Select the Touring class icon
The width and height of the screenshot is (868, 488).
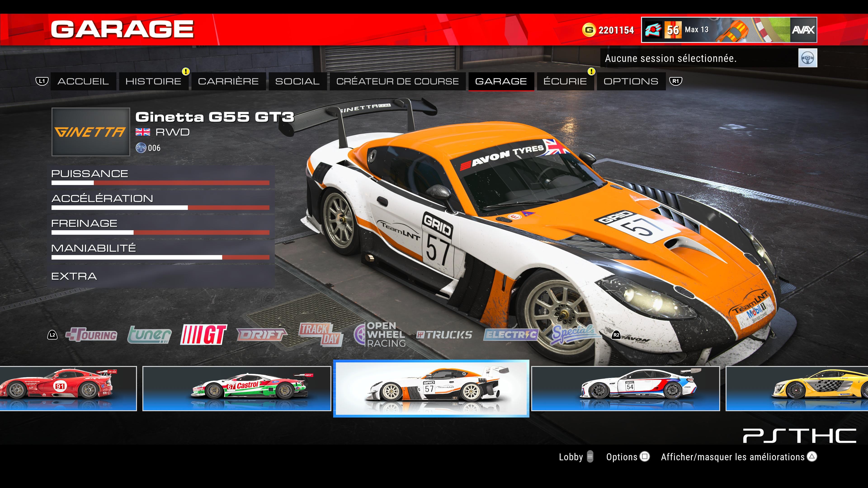[x=92, y=335]
